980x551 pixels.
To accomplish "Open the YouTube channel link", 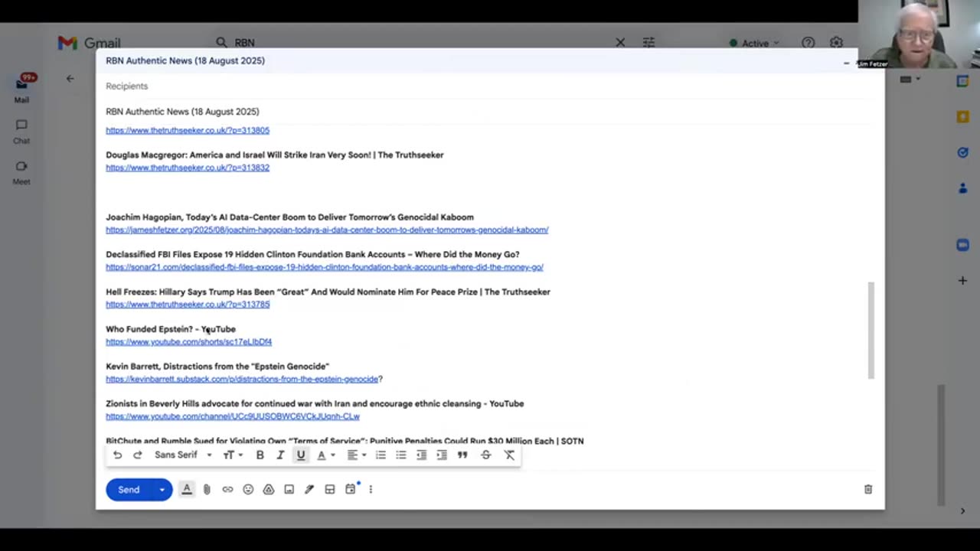I will (233, 416).
